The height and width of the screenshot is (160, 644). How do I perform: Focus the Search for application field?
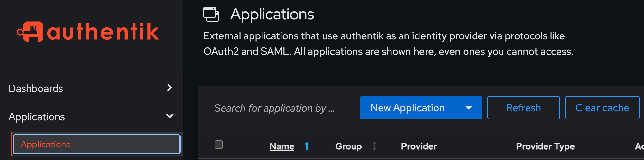tap(281, 108)
